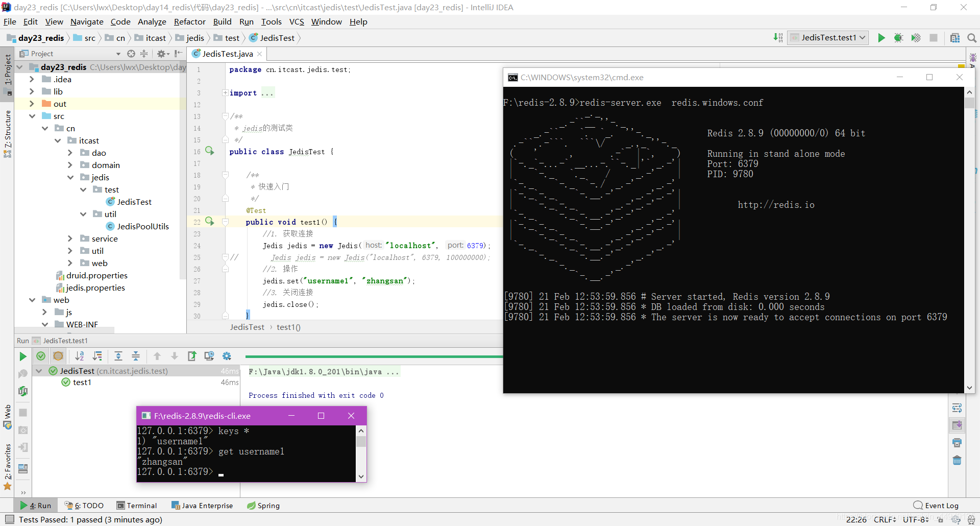980x526 pixels.
Task: Toggle the track-running-test filter
Action: pos(58,356)
